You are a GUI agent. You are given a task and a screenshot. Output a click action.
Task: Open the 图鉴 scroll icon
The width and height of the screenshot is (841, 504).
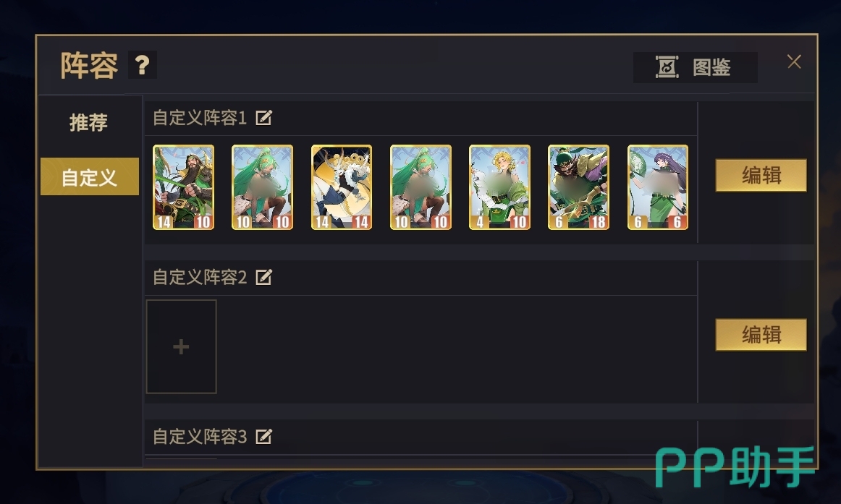(x=667, y=67)
